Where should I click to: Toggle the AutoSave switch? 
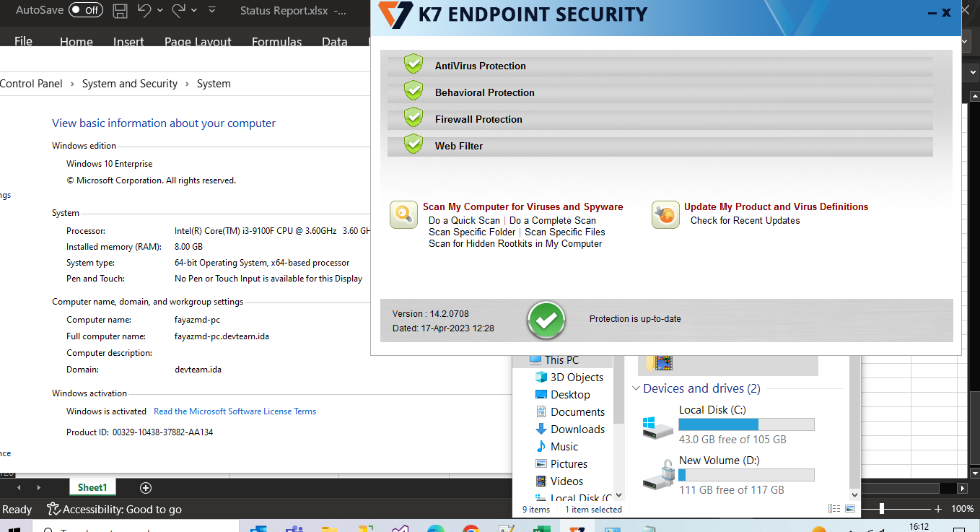[86, 10]
